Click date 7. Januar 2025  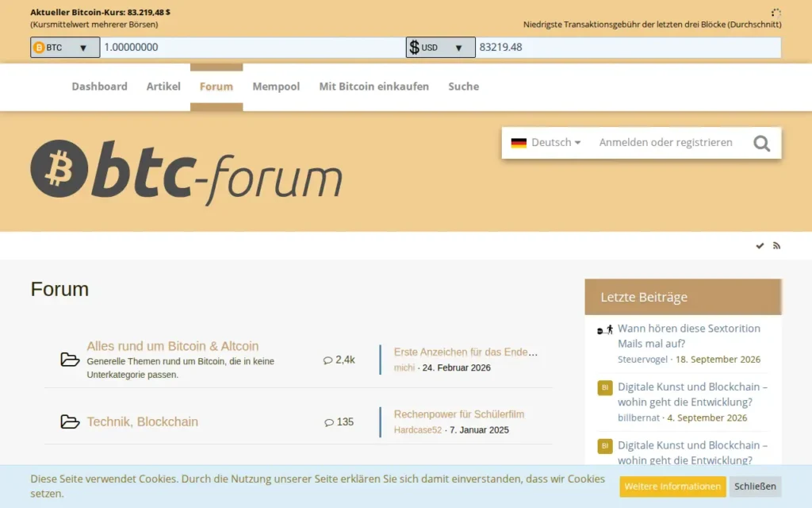pyautogui.click(x=479, y=429)
